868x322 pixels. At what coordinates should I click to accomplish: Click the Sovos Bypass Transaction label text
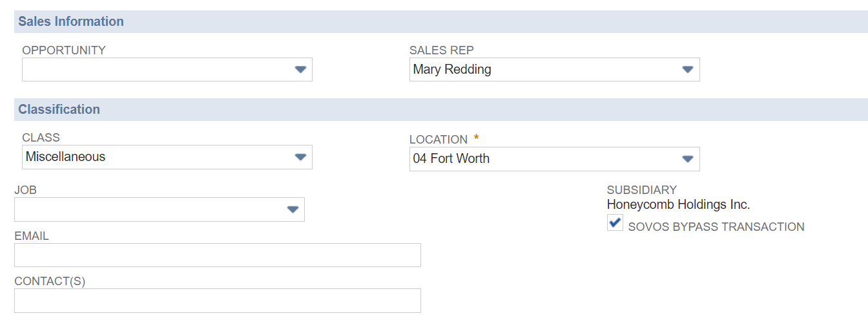coord(716,227)
